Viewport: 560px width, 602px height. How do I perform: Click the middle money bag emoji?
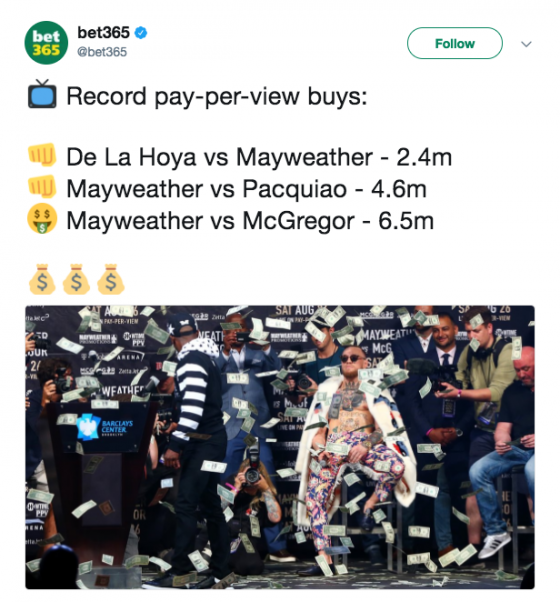coord(76,279)
